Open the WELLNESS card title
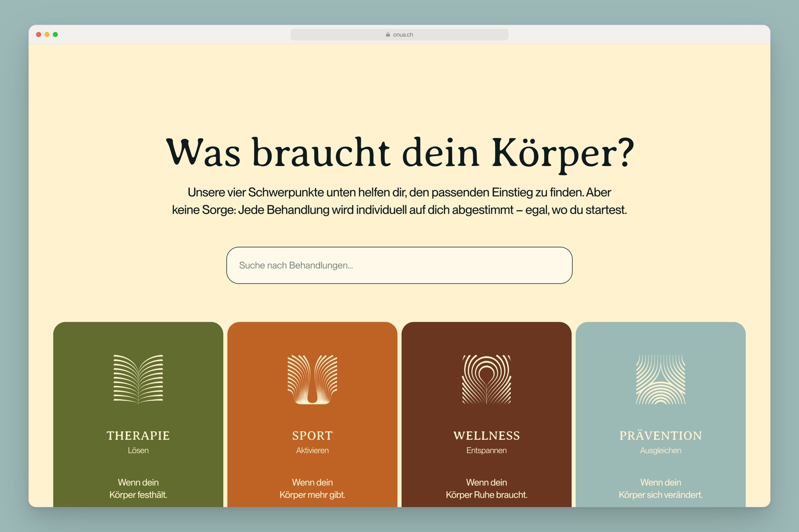Image resolution: width=799 pixels, height=532 pixels. pos(486,436)
